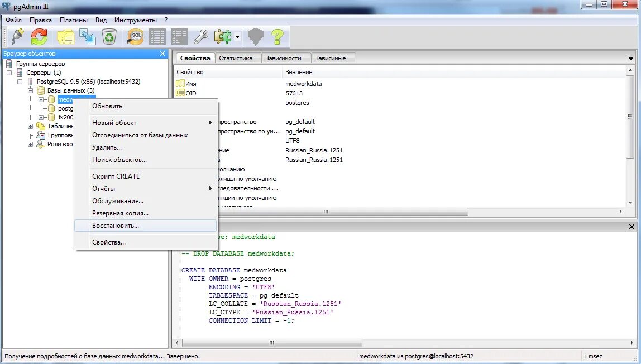Open the plugins puzzle-piece icon

click(223, 37)
